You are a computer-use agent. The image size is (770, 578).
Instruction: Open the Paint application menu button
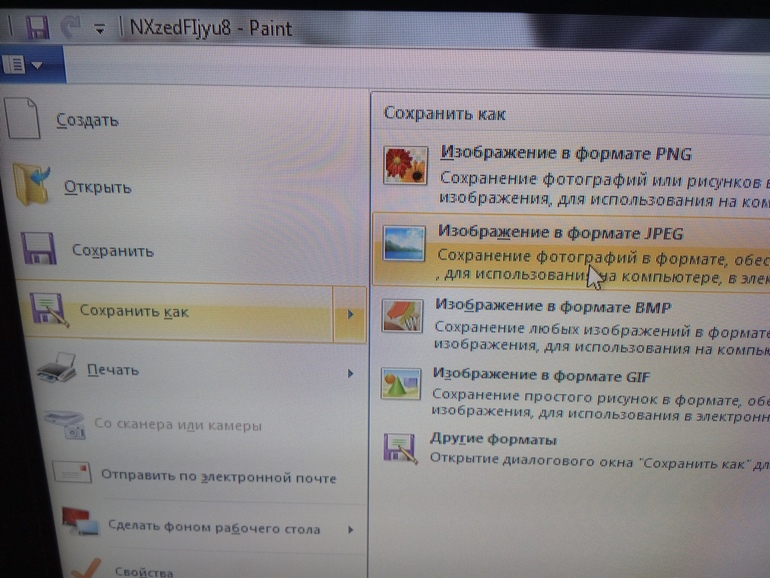[22, 65]
